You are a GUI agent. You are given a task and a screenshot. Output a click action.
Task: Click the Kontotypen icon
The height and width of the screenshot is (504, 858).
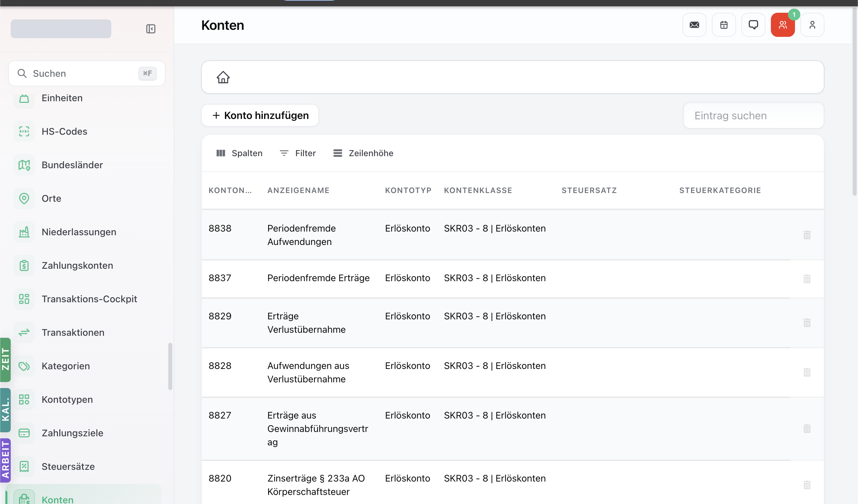24,399
